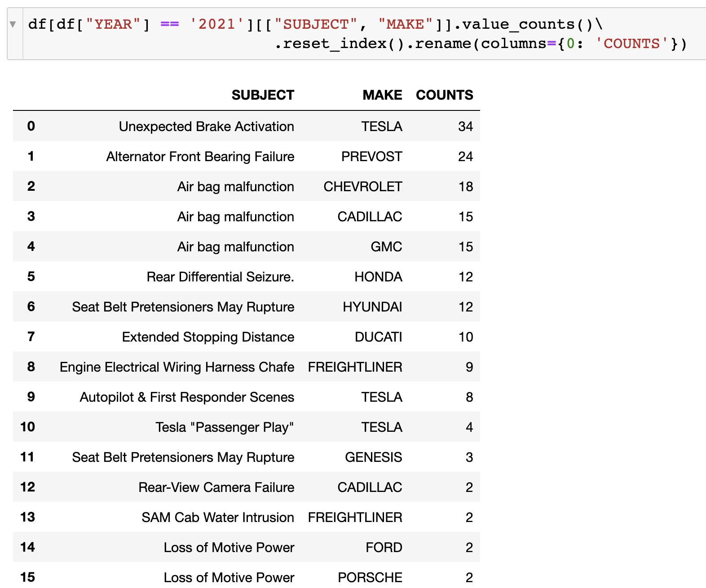
Task: Click count value 10 for DUCATI
Action: pyautogui.click(x=466, y=337)
